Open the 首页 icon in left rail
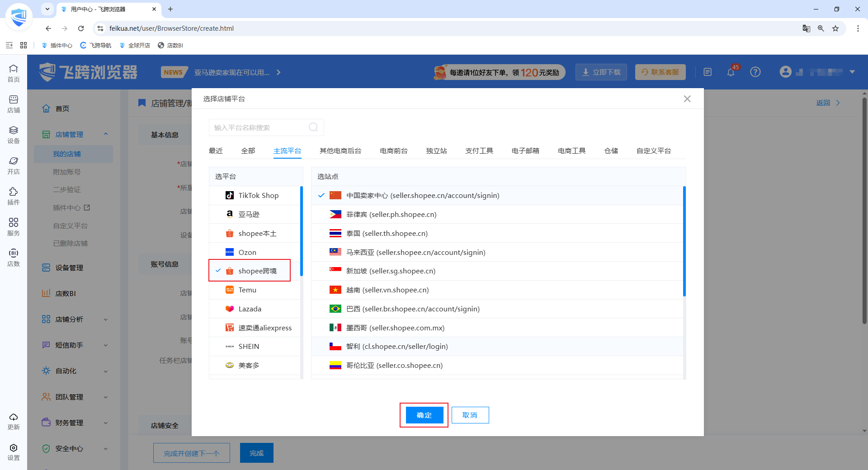The height and width of the screenshot is (470, 868). pos(14,73)
